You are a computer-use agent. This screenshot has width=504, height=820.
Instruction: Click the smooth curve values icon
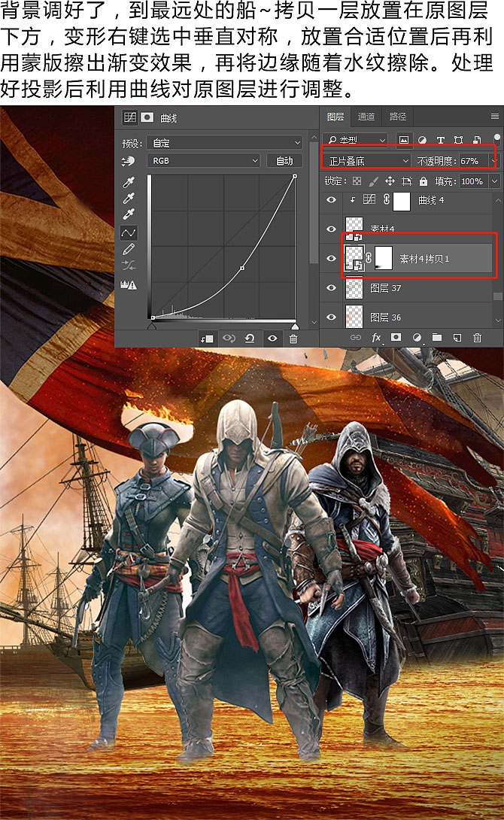128,266
